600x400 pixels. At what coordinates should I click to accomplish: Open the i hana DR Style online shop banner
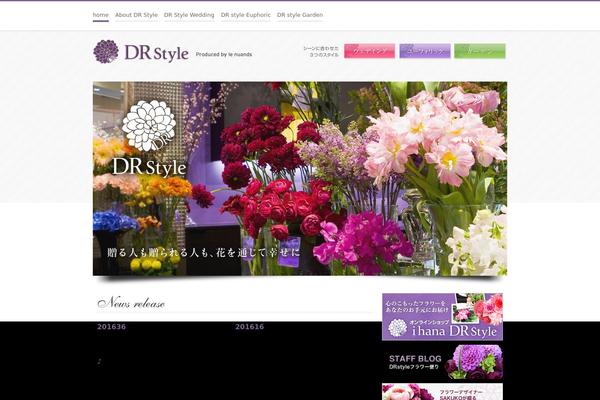[442, 317]
